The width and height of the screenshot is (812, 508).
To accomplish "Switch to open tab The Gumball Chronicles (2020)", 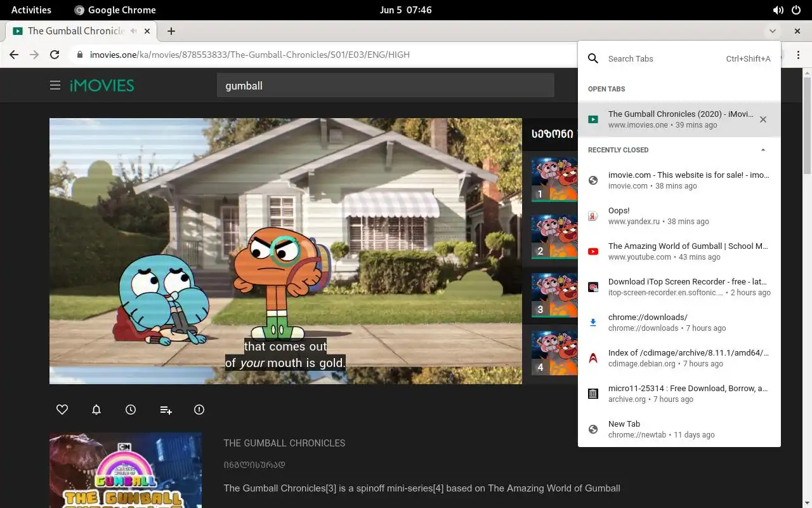I will [x=679, y=119].
